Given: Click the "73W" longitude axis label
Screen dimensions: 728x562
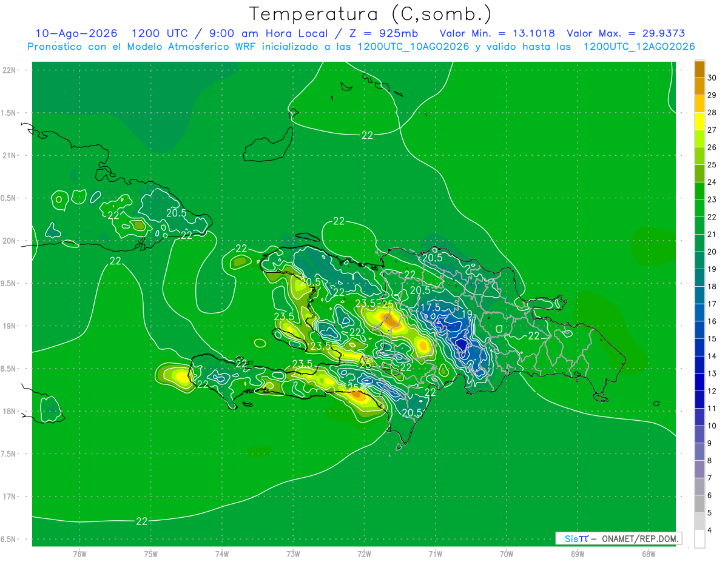Looking at the screenshot, I should 293,554.
